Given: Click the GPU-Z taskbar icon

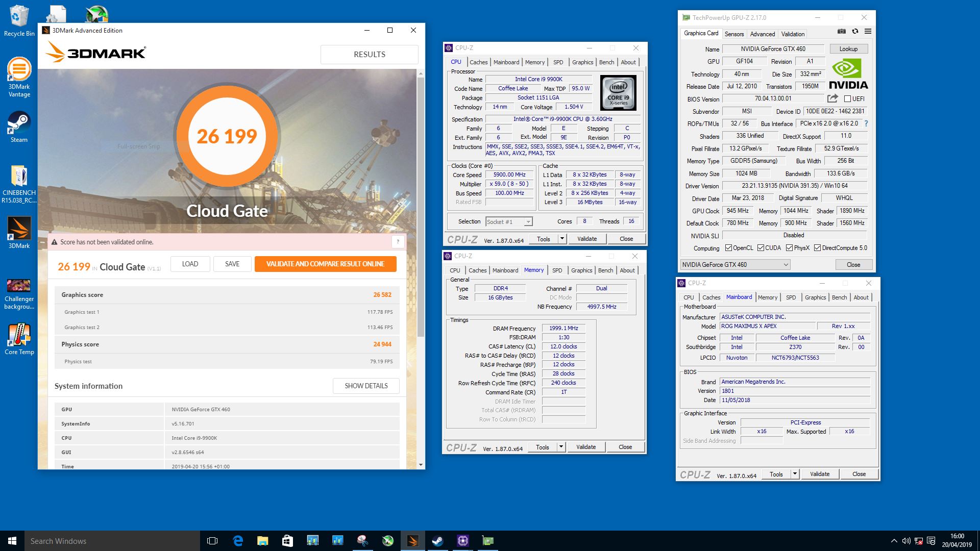Looking at the screenshot, I should pyautogui.click(x=487, y=541).
